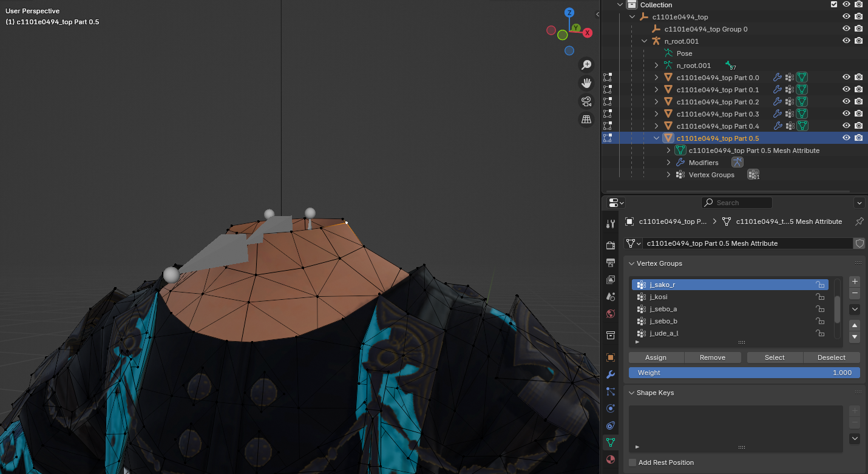Open the Render properties tab
The width and height of the screenshot is (868, 474).
click(611, 245)
